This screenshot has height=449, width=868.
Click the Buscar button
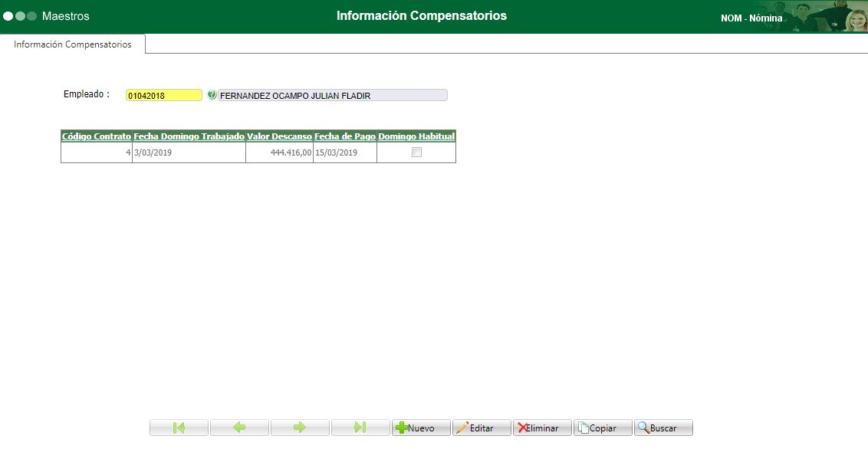pyautogui.click(x=663, y=428)
